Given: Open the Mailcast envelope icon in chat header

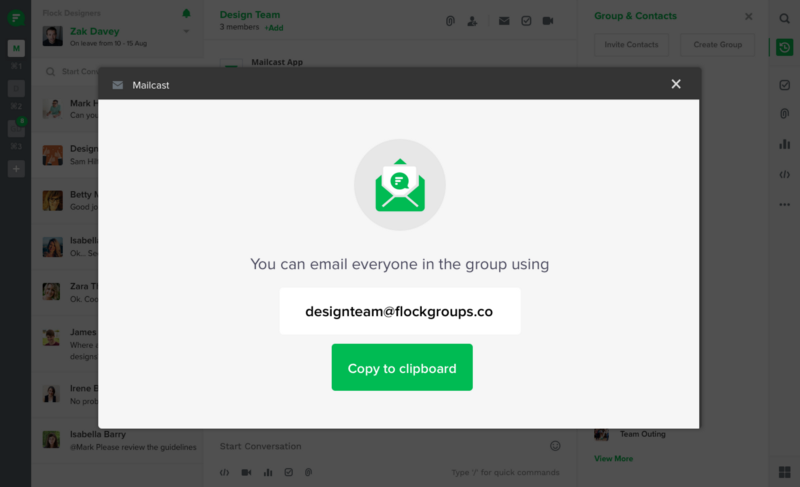Looking at the screenshot, I should (504, 21).
